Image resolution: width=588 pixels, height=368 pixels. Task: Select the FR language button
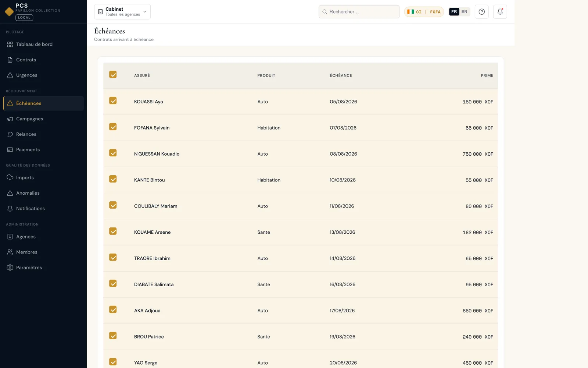(x=454, y=12)
